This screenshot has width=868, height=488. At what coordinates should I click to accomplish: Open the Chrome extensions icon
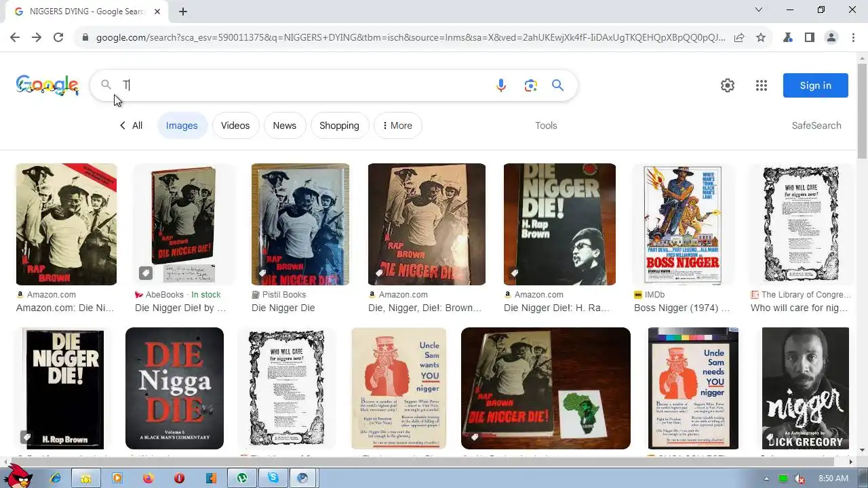tap(788, 37)
